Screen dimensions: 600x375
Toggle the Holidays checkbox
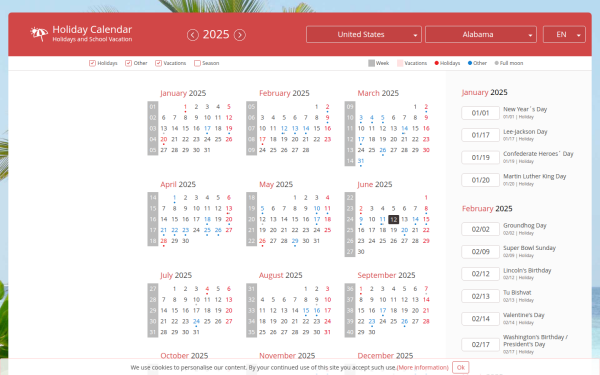pyautogui.click(x=92, y=63)
